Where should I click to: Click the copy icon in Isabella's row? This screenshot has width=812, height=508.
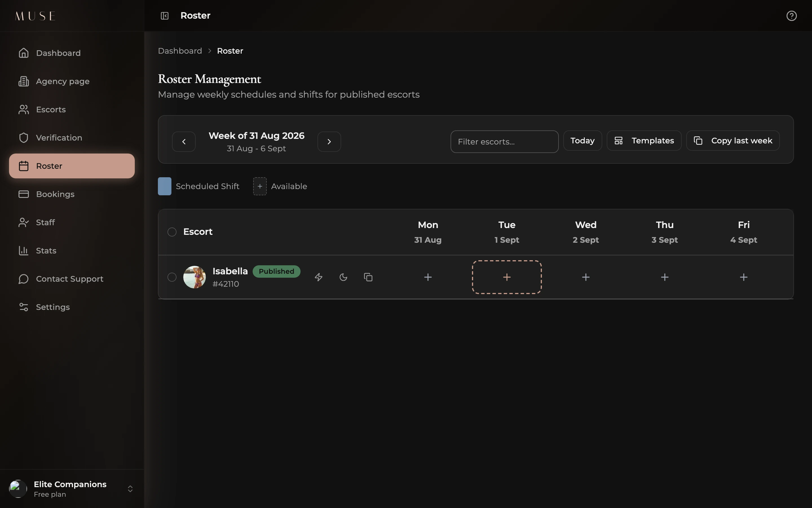pos(368,277)
